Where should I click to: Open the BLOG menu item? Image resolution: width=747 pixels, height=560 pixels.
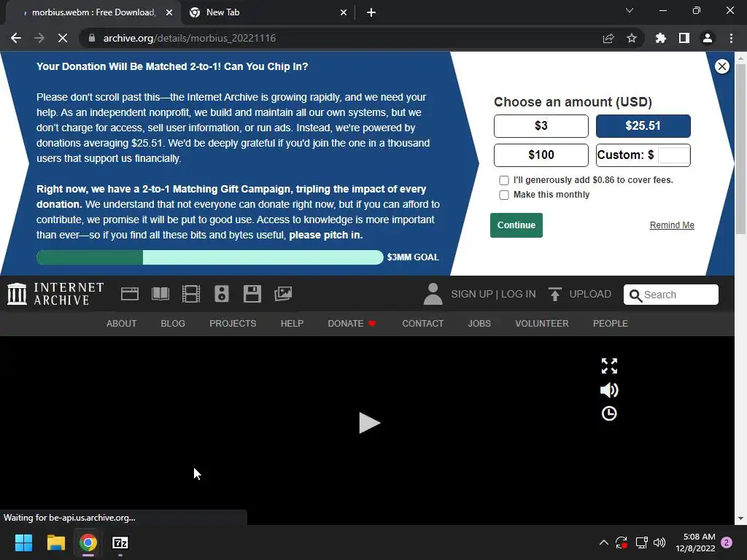tap(173, 323)
